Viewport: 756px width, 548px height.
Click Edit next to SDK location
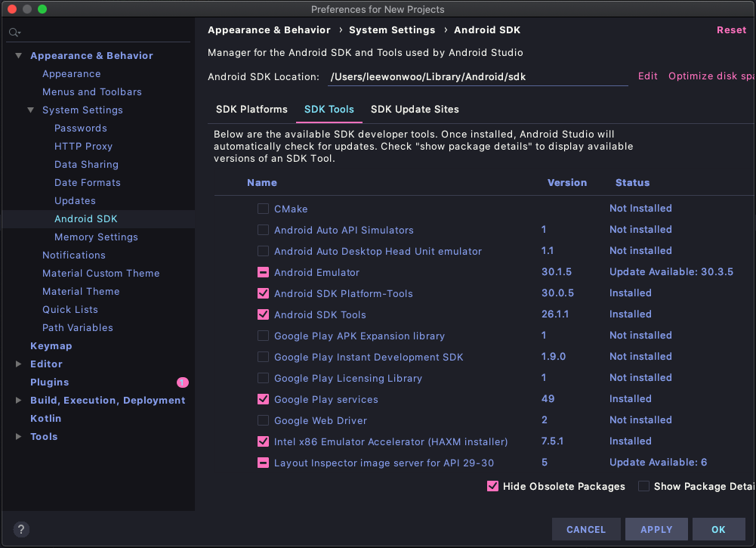pos(647,76)
